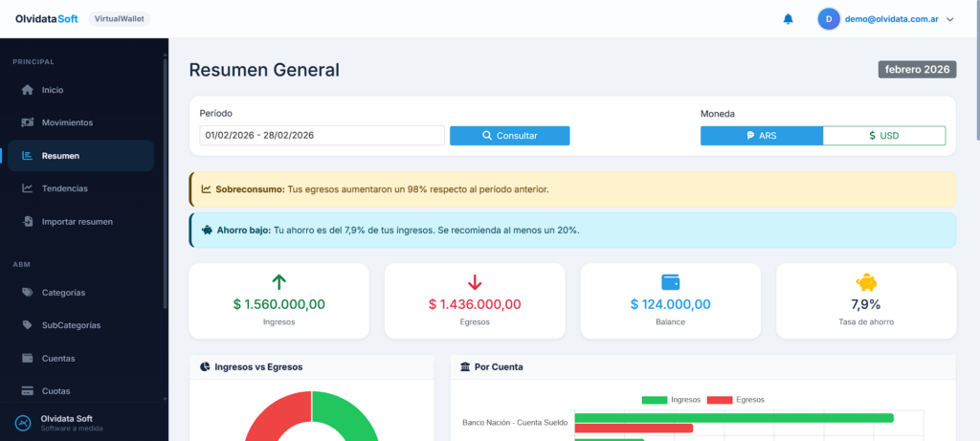Viewport: 980px width, 441px height.
Task: Go to Cuotas in sidebar
Action: click(56, 391)
